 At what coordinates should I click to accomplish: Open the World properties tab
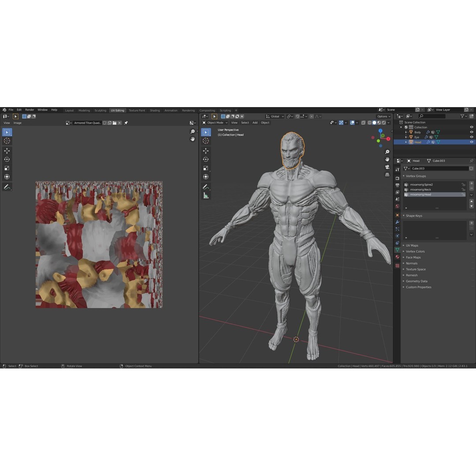[398, 206]
